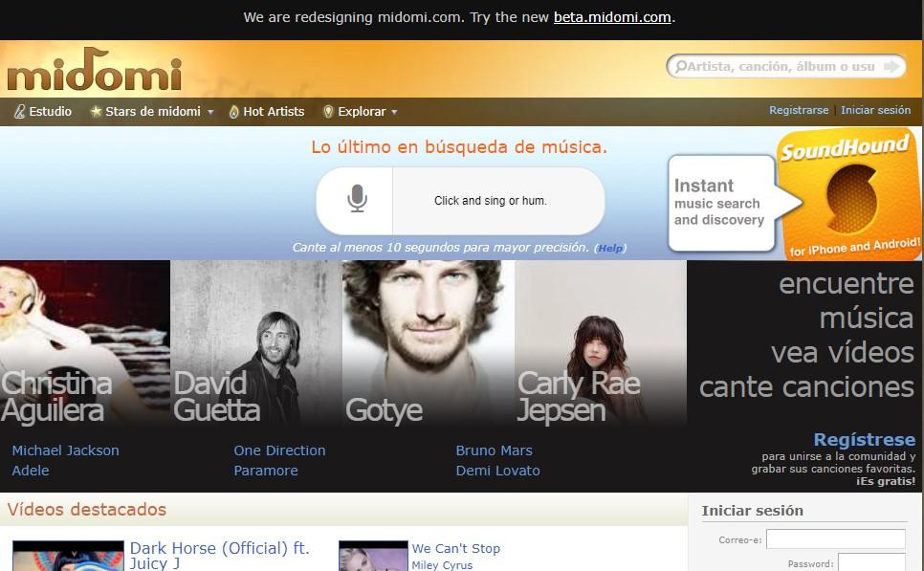Click the flame icon beside Hot Artists

tap(233, 112)
